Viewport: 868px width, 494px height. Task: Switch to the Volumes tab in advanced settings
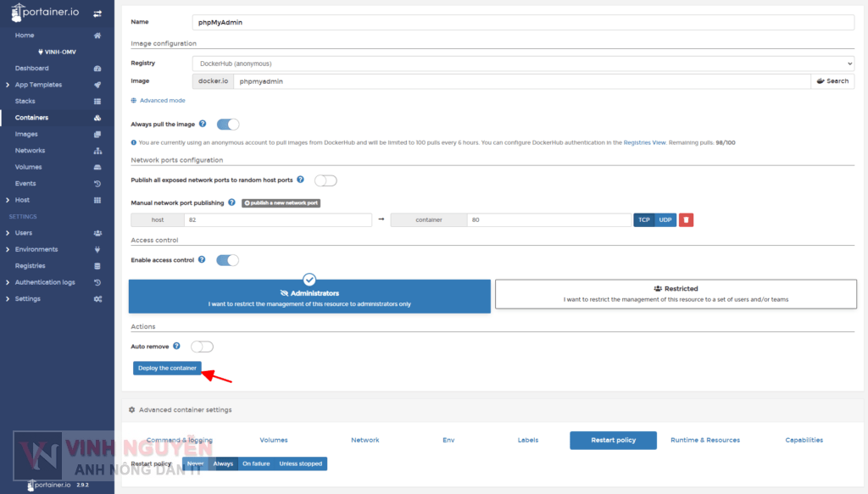tap(274, 440)
